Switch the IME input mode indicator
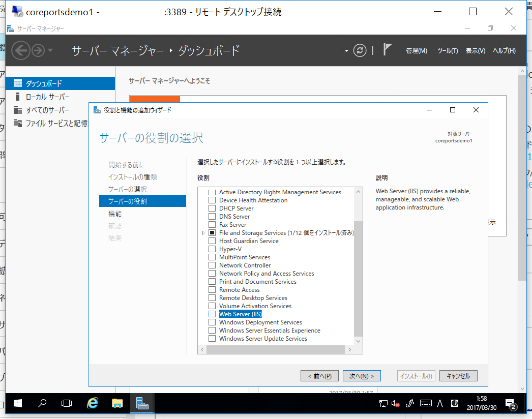The height and width of the screenshot is (419, 532). (x=440, y=403)
